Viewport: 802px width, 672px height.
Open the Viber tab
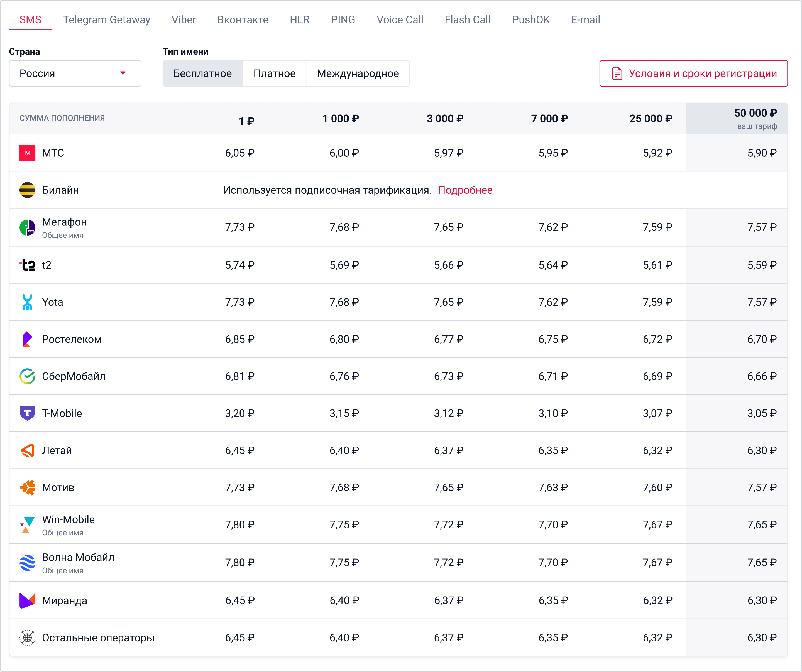tap(184, 19)
